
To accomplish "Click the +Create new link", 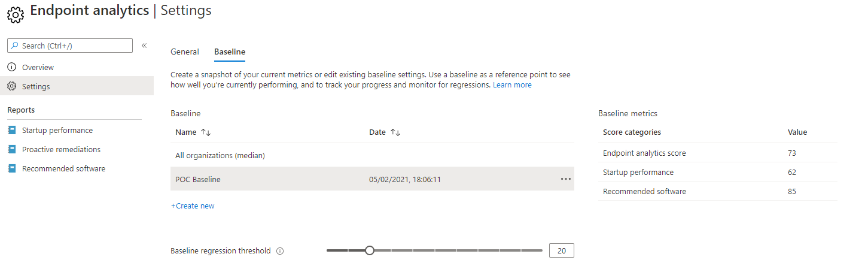I will [193, 206].
